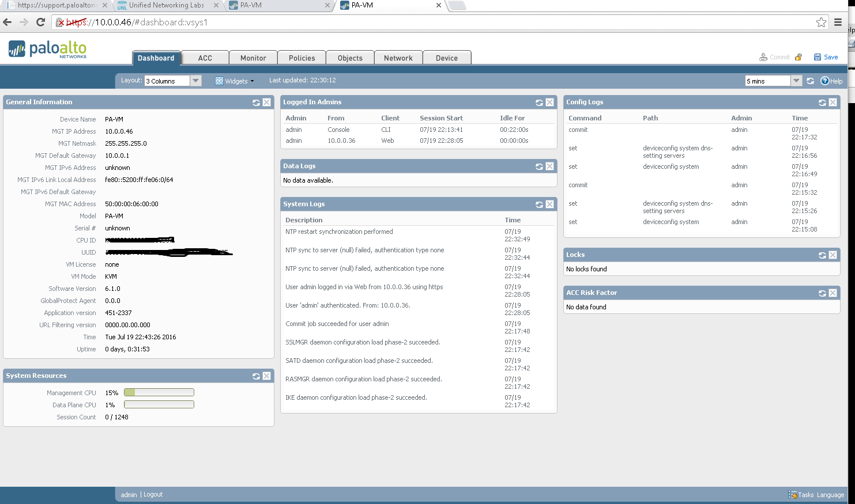Image resolution: width=855 pixels, height=504 pixels.
Task: Go to the Policies tab
Action: coord(302,58)
